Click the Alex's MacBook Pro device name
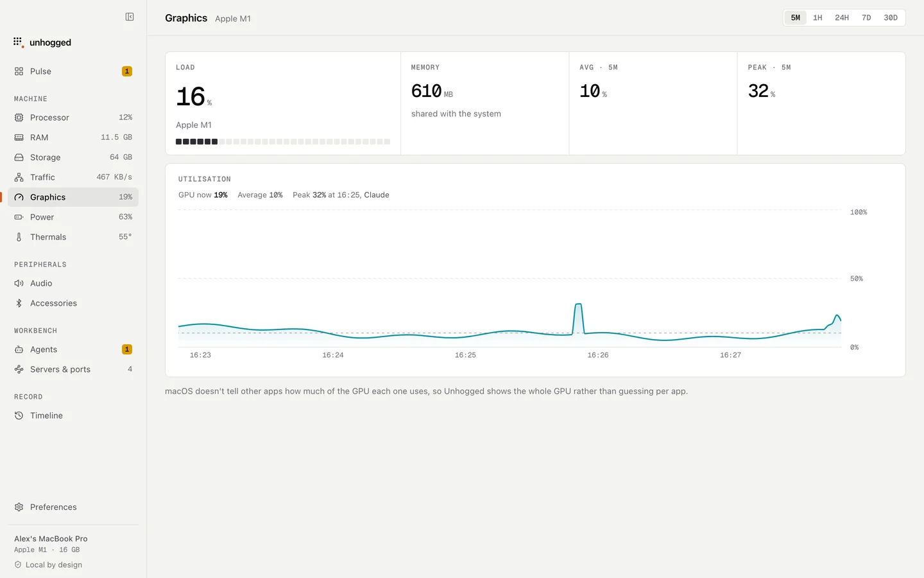This screenshot has width=924, height=578. click(51, 539)
